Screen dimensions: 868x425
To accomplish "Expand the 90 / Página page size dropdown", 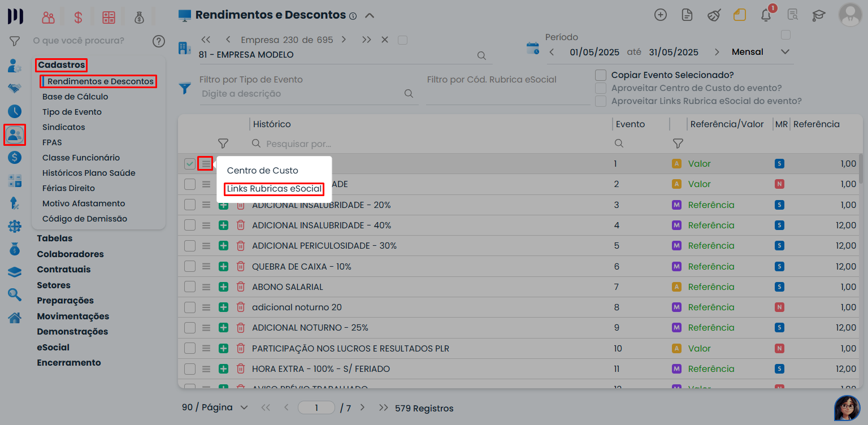I will 244,407.
